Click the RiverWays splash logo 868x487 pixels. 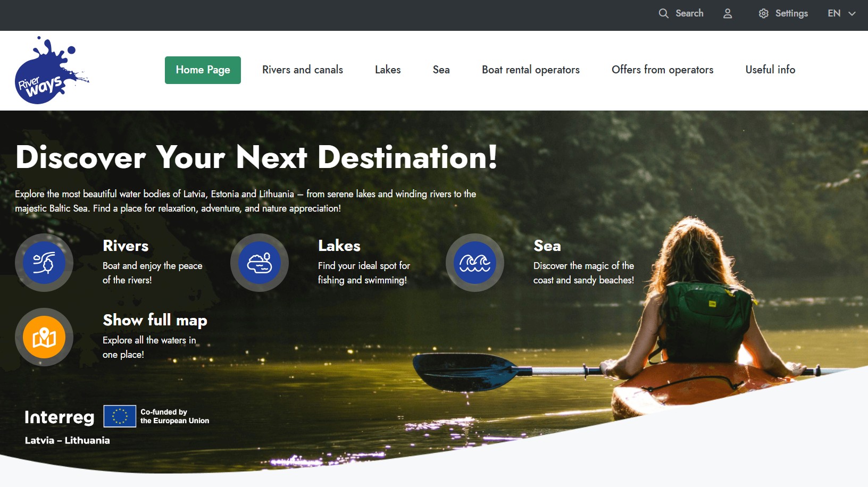[52, 70]
